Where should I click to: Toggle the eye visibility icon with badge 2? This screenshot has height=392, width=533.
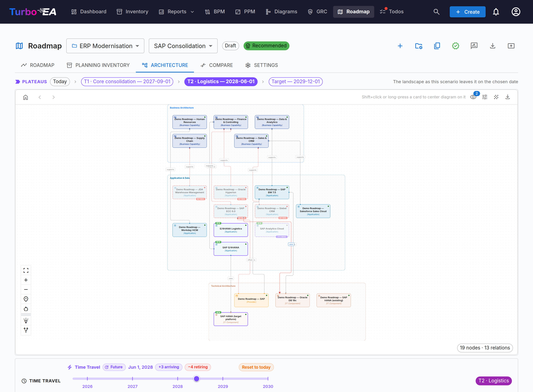tap(473, 97)
